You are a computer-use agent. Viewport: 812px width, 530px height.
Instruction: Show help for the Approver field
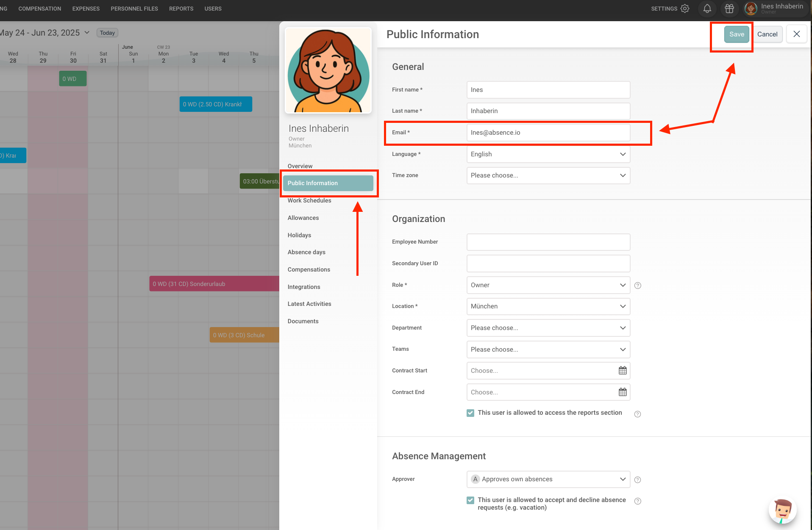tap(638, 480)
